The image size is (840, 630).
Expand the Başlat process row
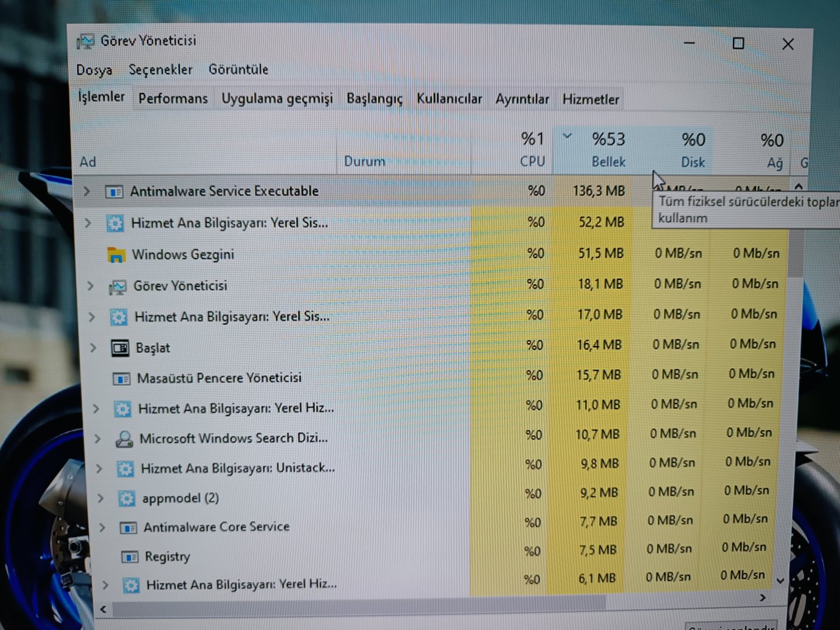[93, 348]
